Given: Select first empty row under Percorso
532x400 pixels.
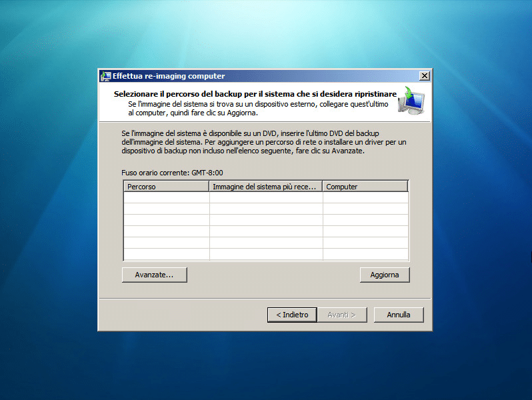Looking at the screenshot, I should [x=166, y=198].
